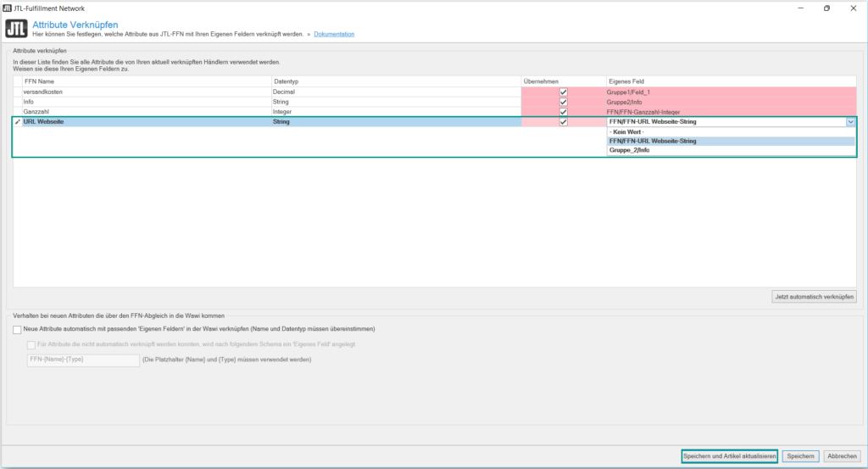Click the JTL app icon in title bar
Screen dimensions: 868x469
[8, 7]
